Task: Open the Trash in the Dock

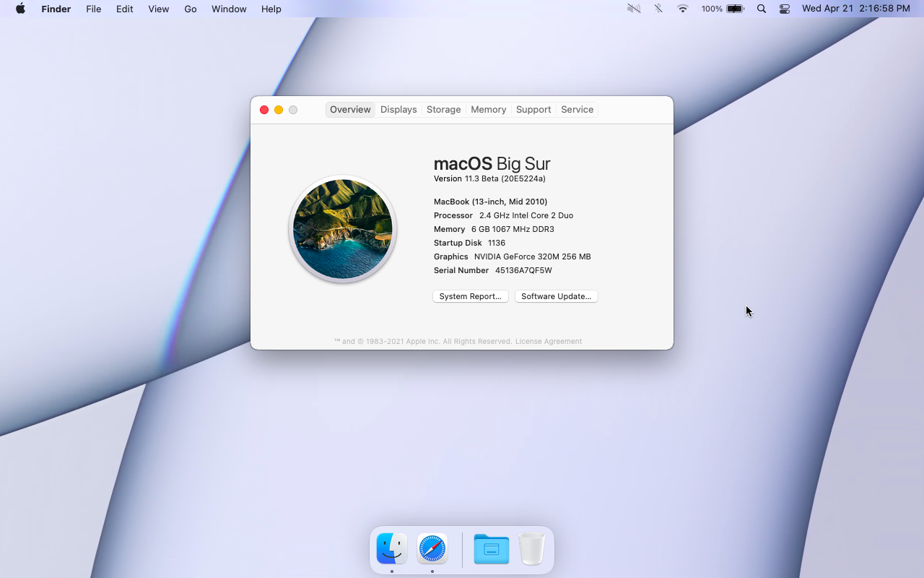Action: coord(532,549)
